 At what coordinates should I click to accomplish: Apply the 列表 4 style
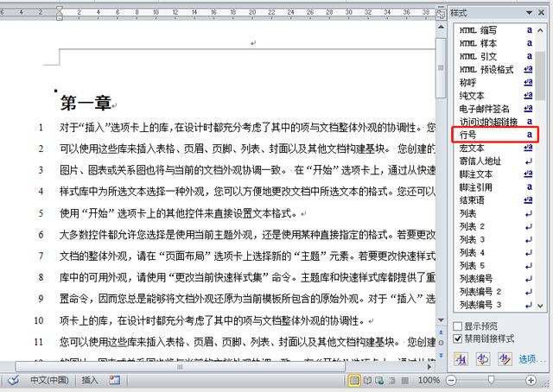(x=494, y=252)
